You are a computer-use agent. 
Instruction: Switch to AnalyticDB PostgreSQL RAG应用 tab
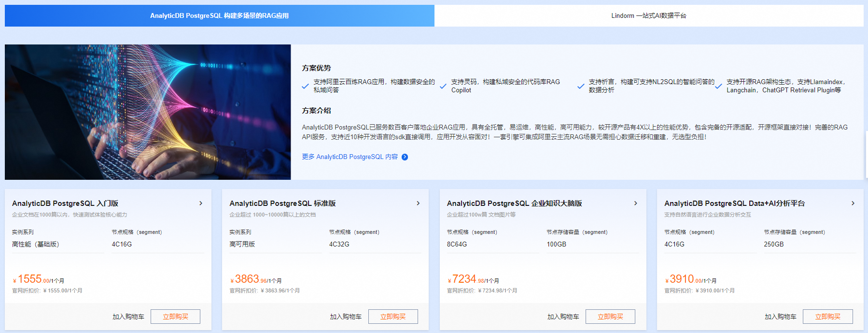tap(219, 15)
